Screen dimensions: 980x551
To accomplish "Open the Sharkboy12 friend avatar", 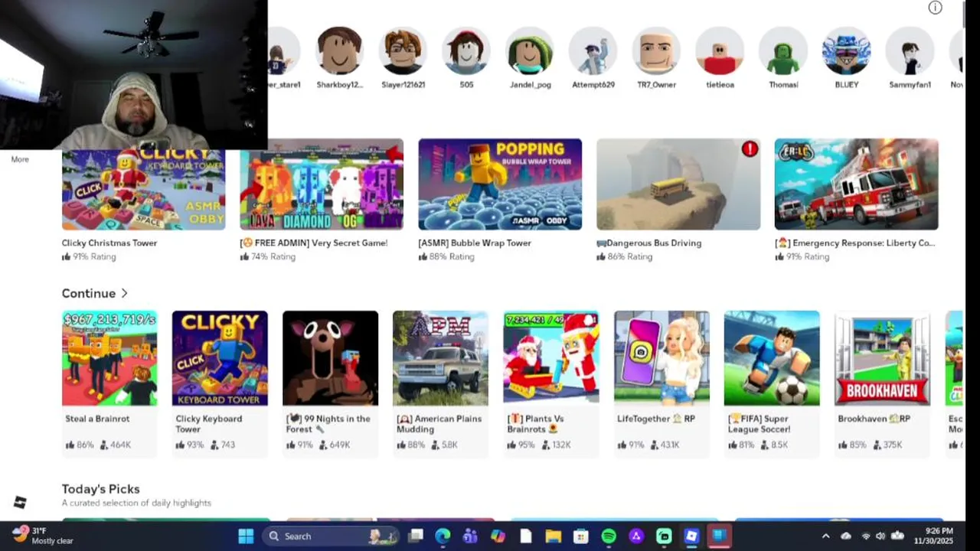I will pos(339,51).
